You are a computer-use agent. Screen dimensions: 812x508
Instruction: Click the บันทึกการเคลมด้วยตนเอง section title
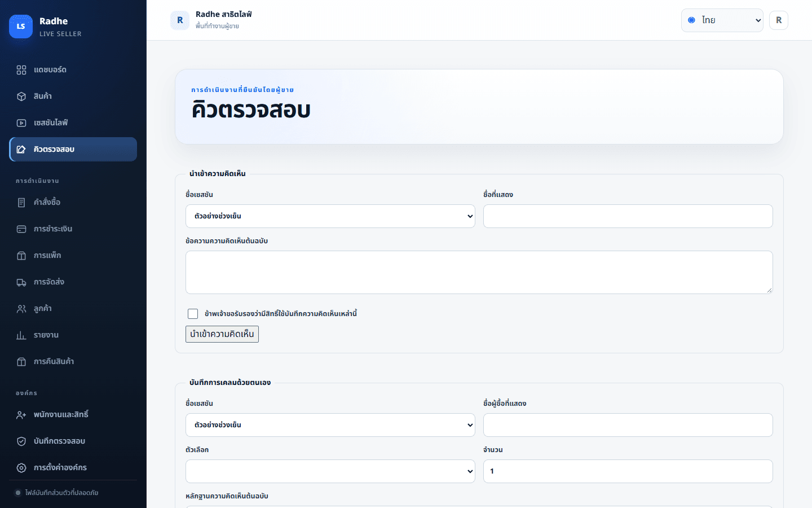click(x=230, y=383)
